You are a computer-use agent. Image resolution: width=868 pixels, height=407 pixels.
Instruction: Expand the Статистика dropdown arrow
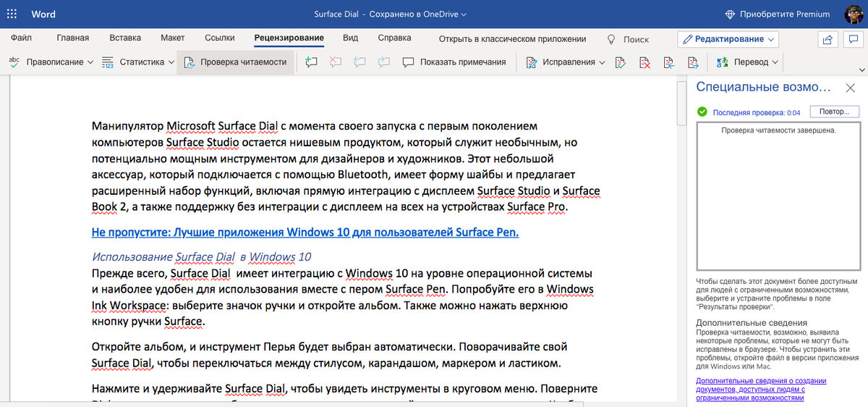coord(171,62)
